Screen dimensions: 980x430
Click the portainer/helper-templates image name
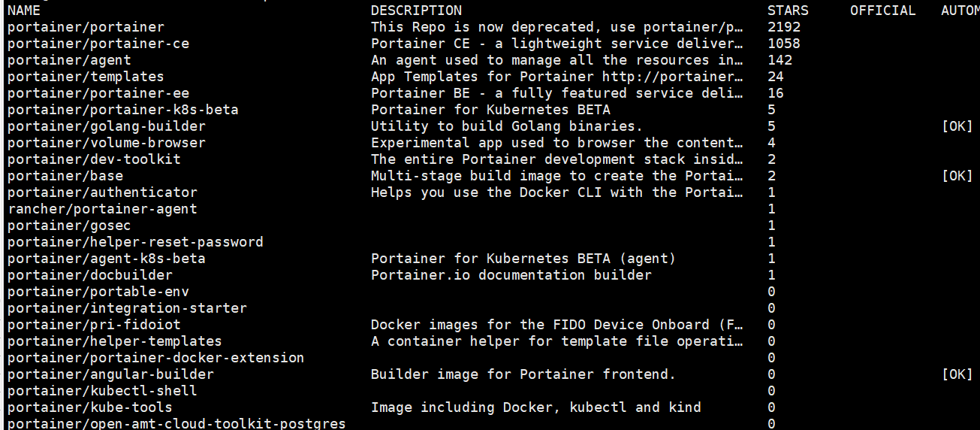[115, 341]
